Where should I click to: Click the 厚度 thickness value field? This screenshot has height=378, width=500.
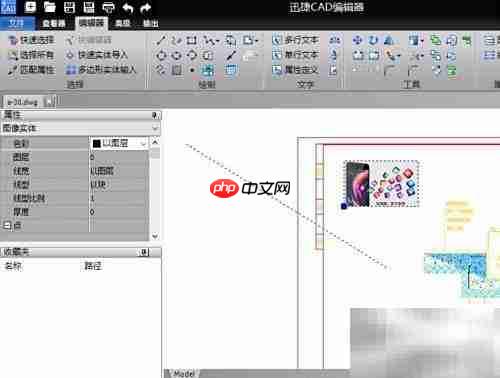119,212
